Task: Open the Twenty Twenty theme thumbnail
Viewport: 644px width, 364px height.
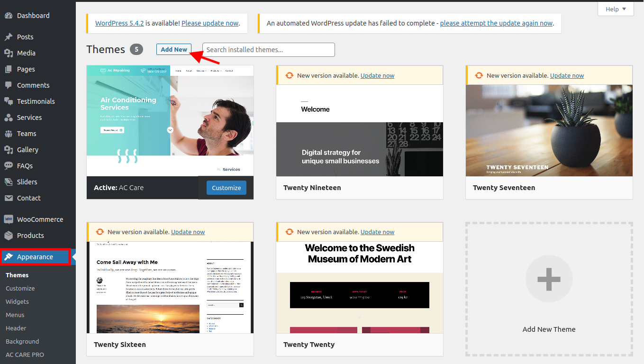Action: (360, 287)
